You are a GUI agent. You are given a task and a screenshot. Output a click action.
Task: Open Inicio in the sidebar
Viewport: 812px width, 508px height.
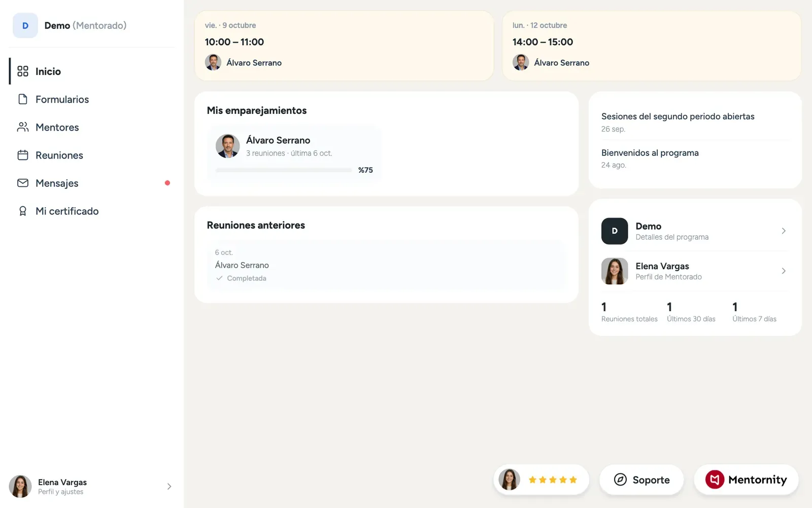(x=91, y=71)
